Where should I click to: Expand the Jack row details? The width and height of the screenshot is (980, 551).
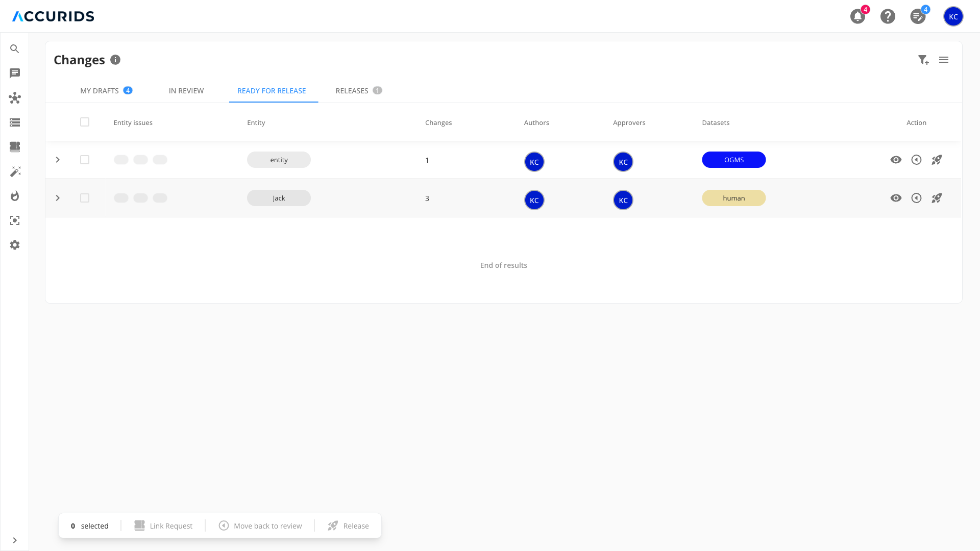(x=58, y=198)
